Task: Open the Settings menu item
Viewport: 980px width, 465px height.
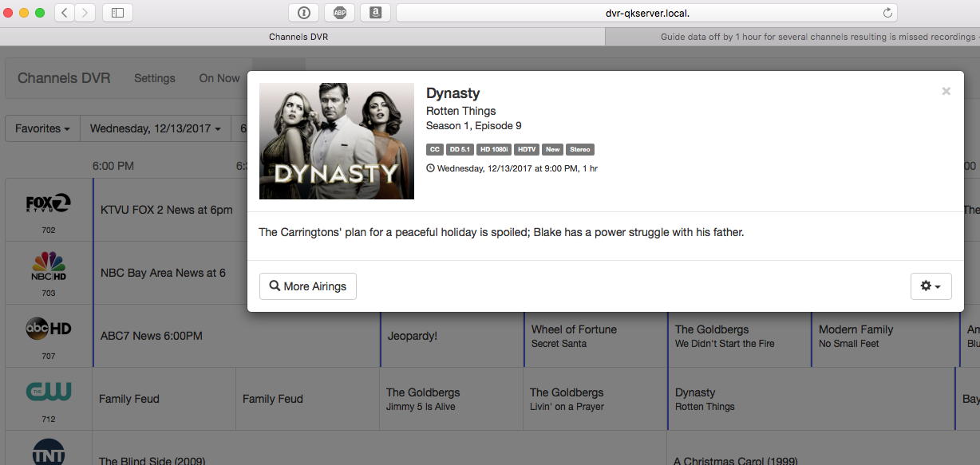Action: (154, 78)
